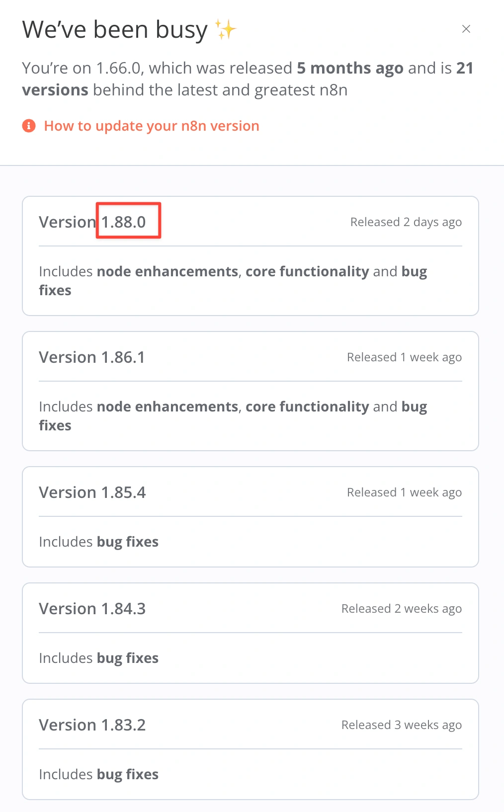Image resolution: width=504 pixels, height=812 pixels.
Task: Click bug fixes text in 1.83.2 card
Action: 128,774
